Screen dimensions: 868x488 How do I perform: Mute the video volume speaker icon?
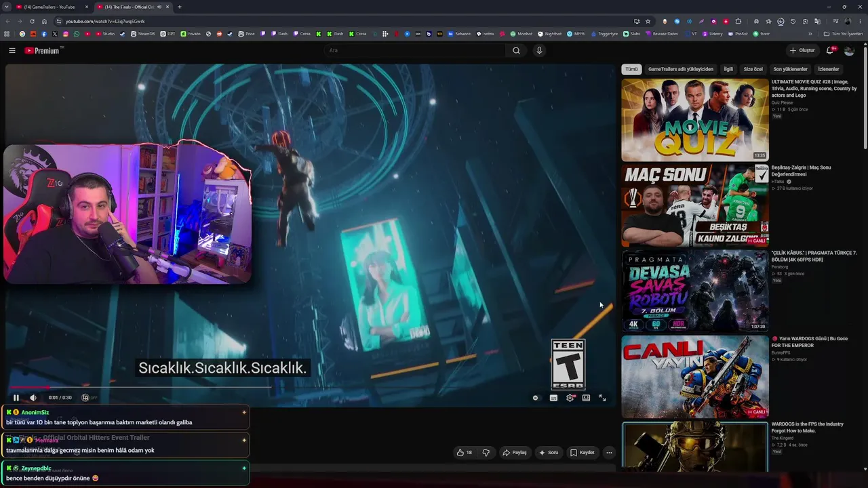coord(33,398)
